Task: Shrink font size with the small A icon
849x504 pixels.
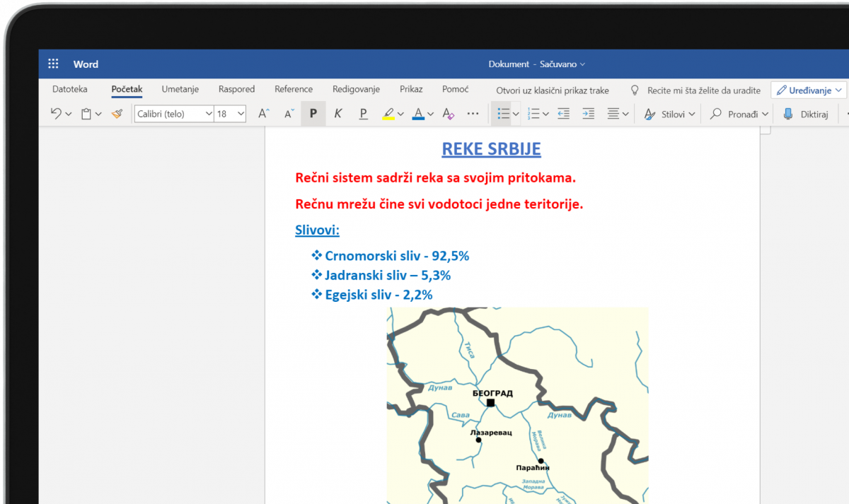Action: pos(287,113)
